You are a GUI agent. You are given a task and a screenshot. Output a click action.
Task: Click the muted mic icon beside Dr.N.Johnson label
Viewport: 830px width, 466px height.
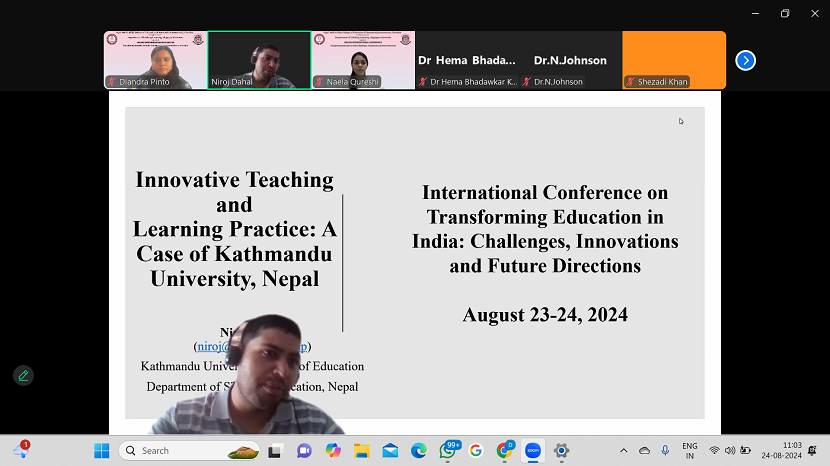point(527,82)
